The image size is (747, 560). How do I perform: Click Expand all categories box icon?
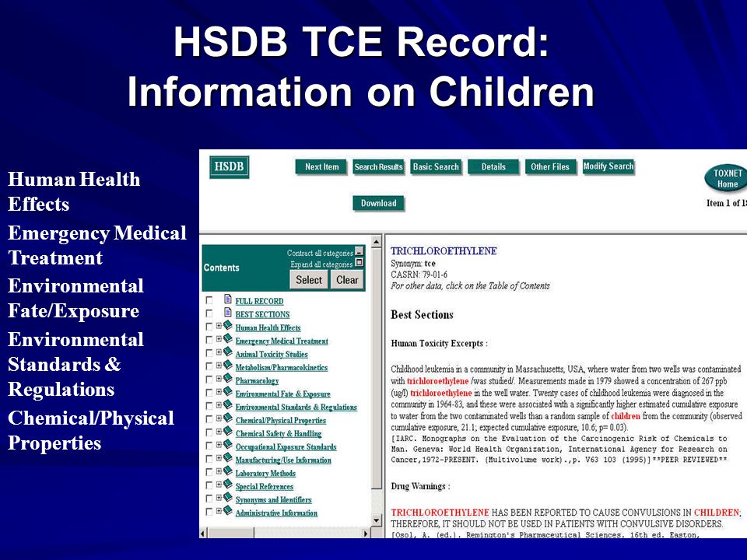click(359, 262)
